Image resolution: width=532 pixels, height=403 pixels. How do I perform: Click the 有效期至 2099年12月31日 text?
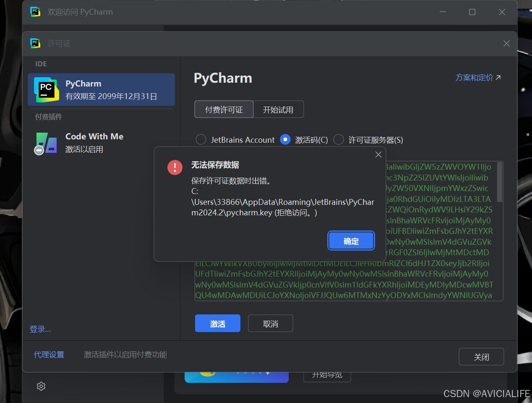tap(111, 96)
